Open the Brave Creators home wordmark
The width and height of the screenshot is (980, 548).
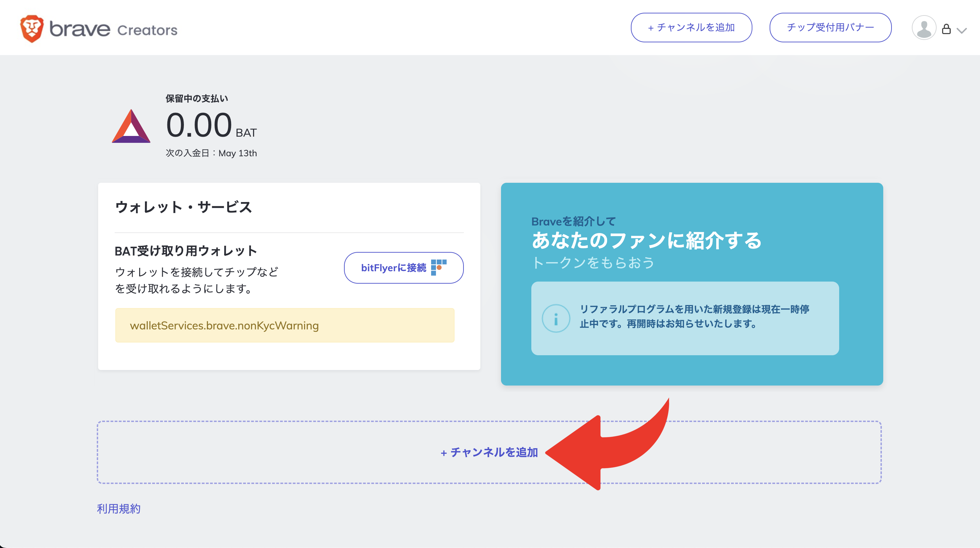pyautogui.click(x=113, y=29)
